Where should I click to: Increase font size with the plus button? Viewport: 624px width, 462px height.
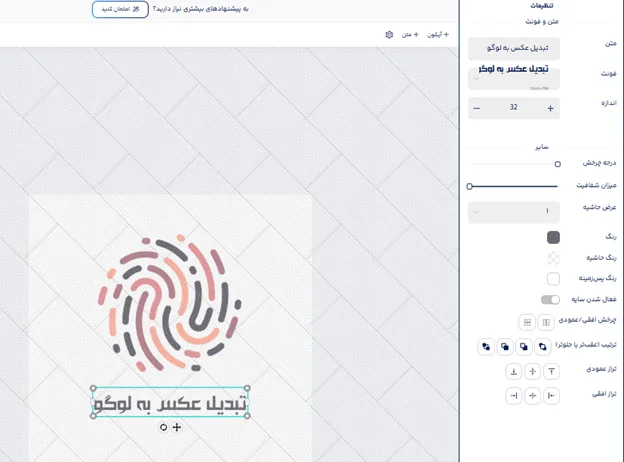(550, 108)
